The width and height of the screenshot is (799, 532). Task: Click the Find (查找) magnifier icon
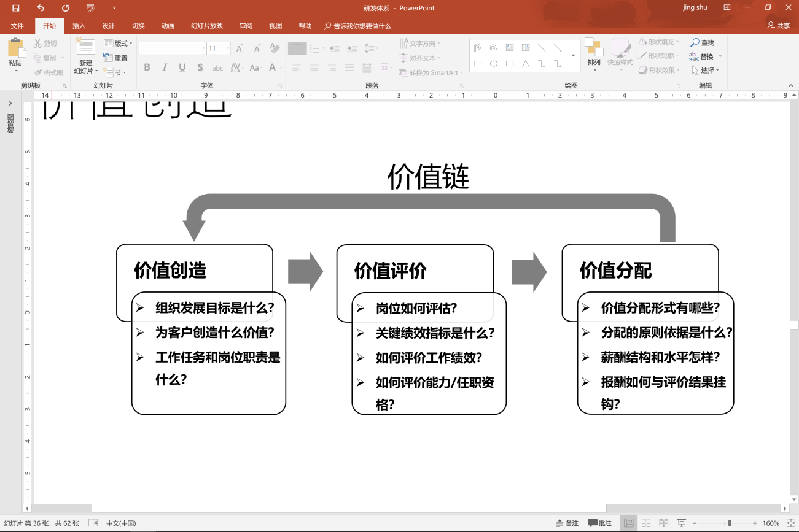tap(695, 43)
